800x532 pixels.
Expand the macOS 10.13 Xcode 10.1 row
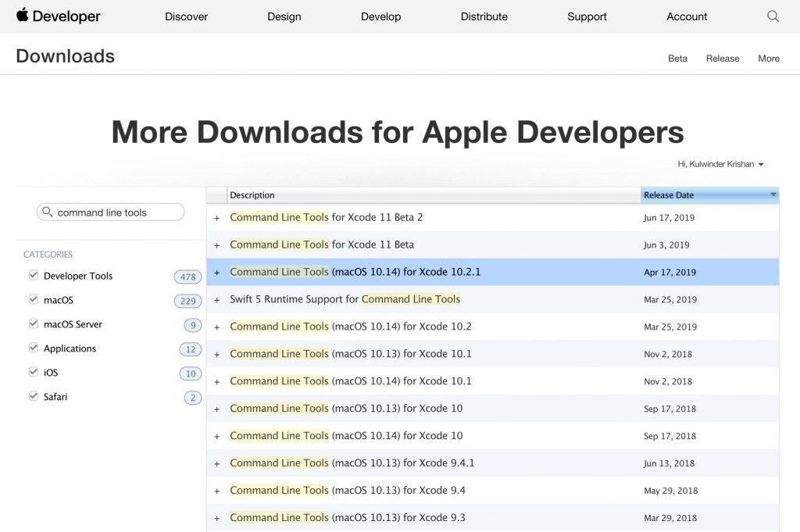pos(217,355)
